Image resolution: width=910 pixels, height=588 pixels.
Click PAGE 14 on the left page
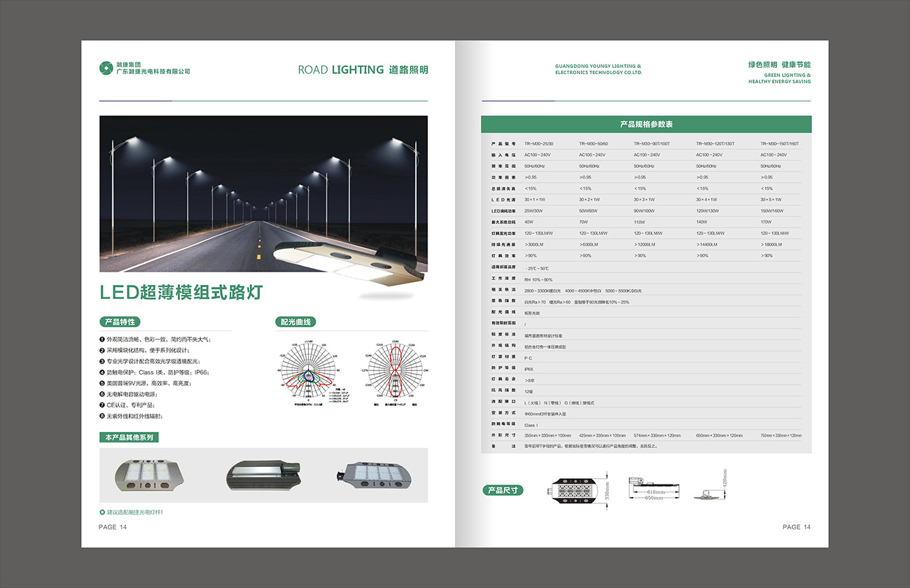(x=113, y=527)
